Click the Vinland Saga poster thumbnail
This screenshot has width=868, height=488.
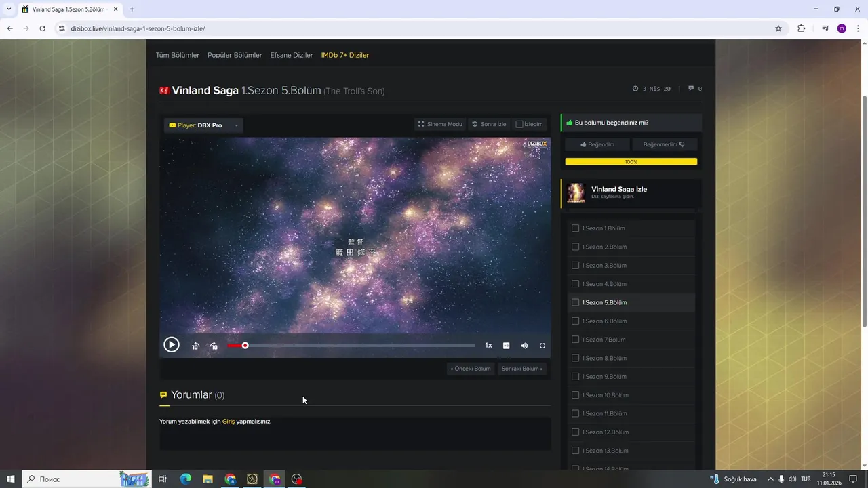pyautogui.click(x=576, y=193)
